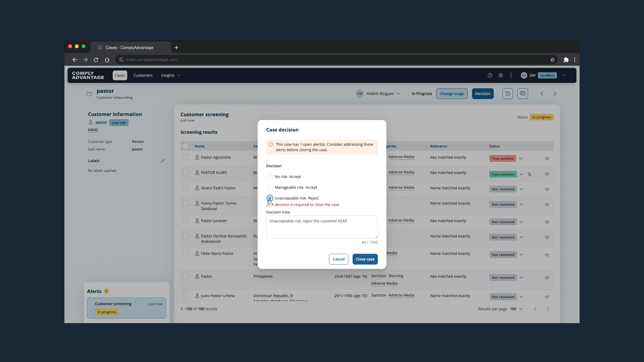
Task: Open comment icon for Justo Pastor Urbina row
Action: tap(547, 297)
